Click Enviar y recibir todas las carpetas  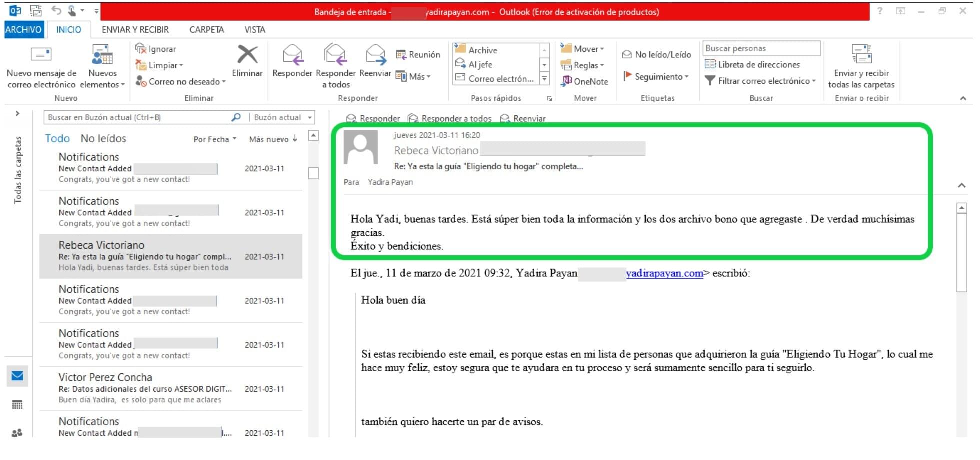861,67
